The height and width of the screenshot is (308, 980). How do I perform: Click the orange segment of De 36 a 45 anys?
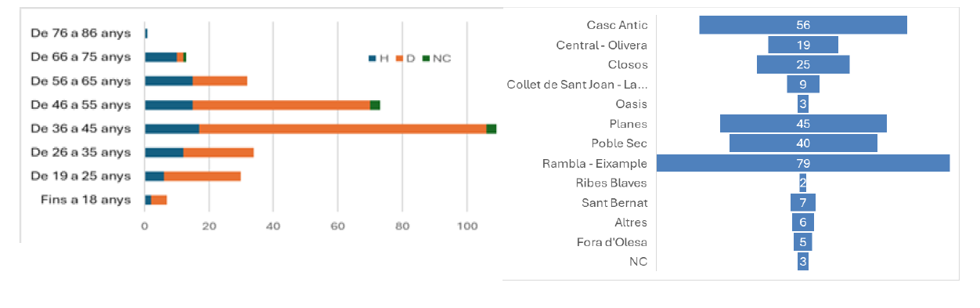click(x=343, y=129)
